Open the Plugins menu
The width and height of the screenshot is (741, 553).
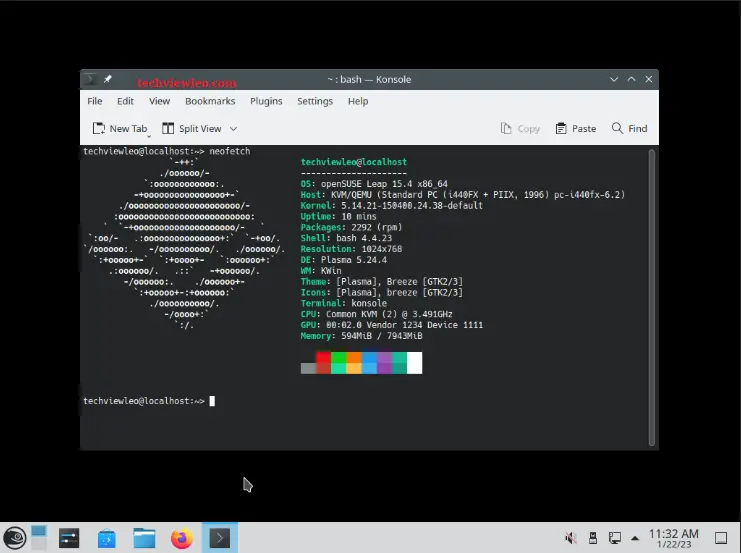click(x=266, y=101)
